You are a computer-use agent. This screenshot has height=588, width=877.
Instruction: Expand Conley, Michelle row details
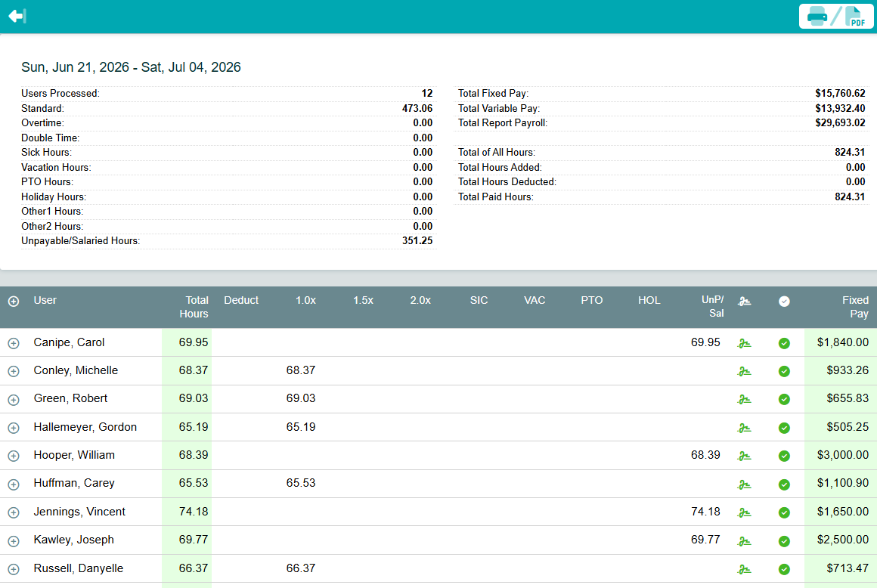click(14, 371)
